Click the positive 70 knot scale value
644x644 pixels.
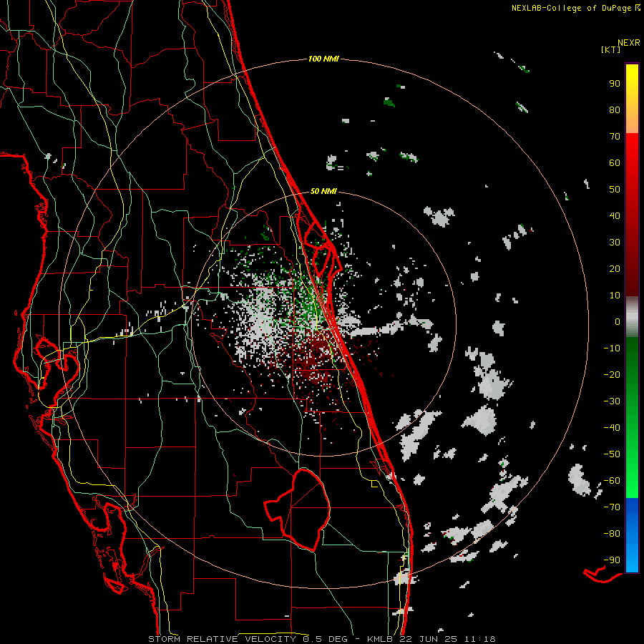click(615, 137)
